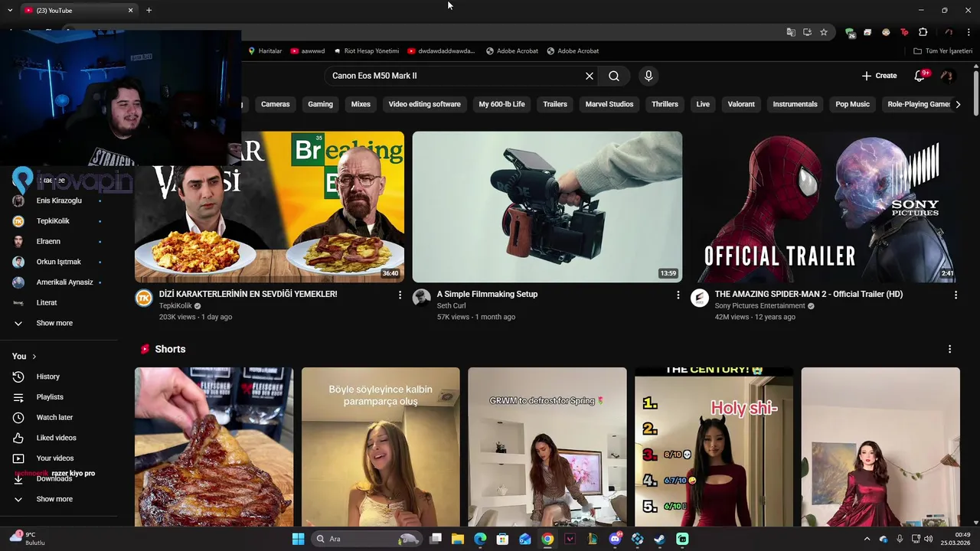980x551 pixels.
Task: Click the TepkiKolik channel avatar under video
Action: click(x=144, y=298)
